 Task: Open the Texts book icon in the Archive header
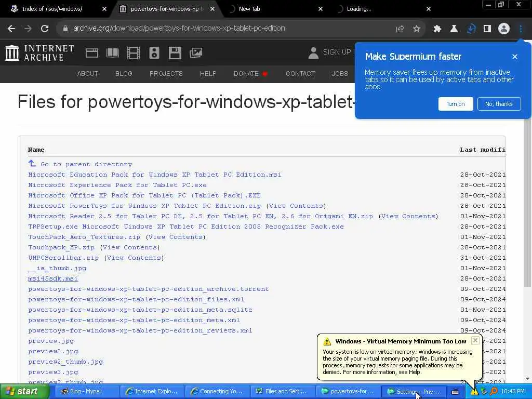113,53
